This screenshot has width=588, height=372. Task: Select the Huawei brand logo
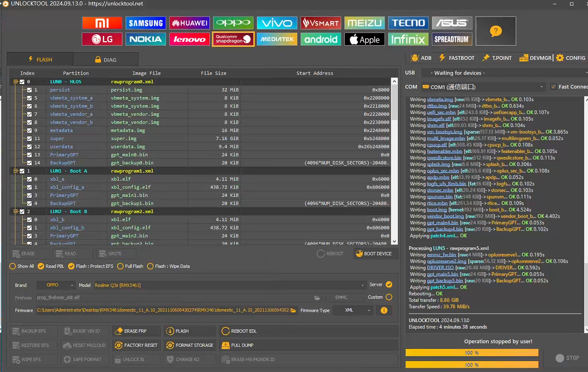[x=189, y=23]
